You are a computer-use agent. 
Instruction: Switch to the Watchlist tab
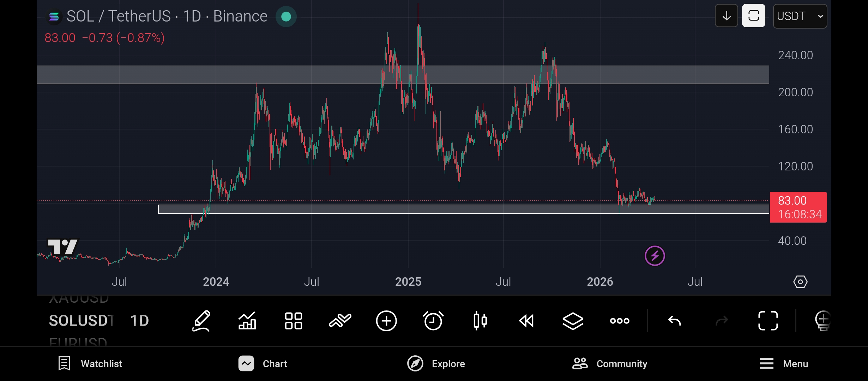[90, 364]
